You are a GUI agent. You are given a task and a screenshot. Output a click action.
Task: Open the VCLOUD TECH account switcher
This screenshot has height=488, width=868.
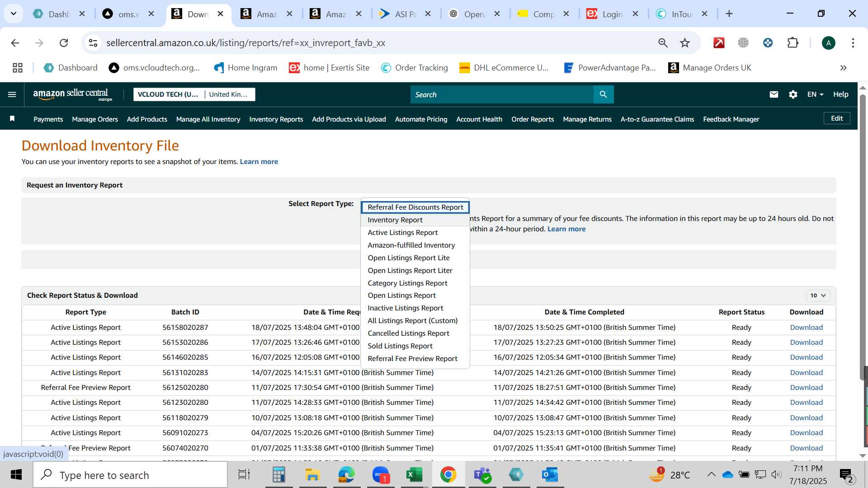point(194,94)
